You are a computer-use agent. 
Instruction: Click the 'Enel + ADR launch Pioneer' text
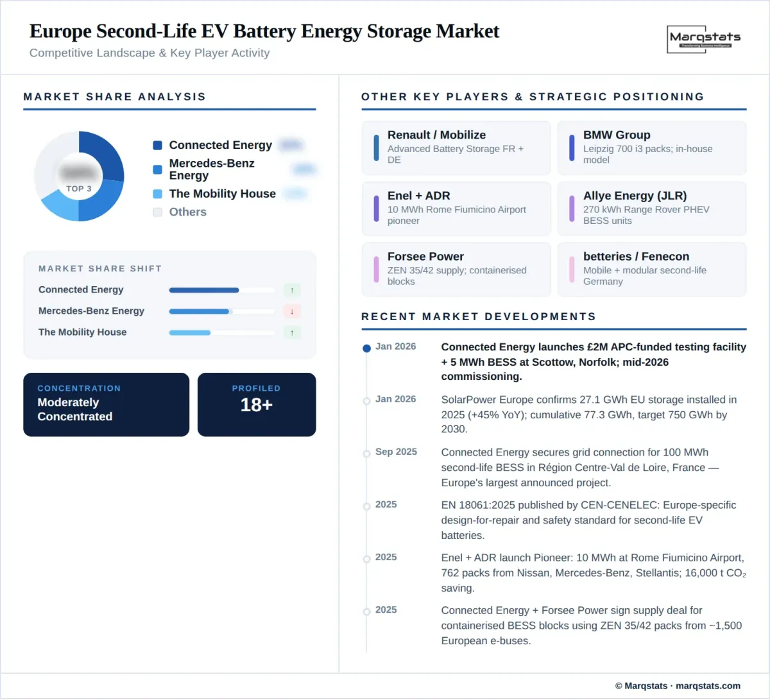(594, 573)
